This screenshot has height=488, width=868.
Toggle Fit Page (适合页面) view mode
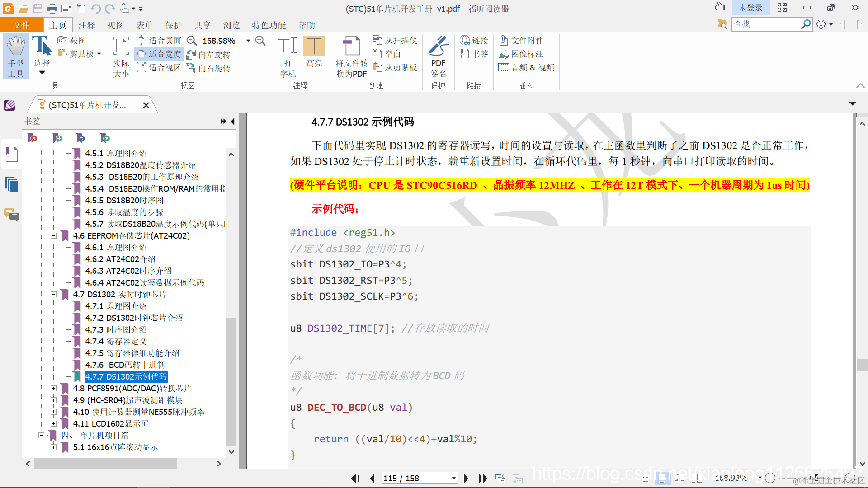tap(159, 40)
